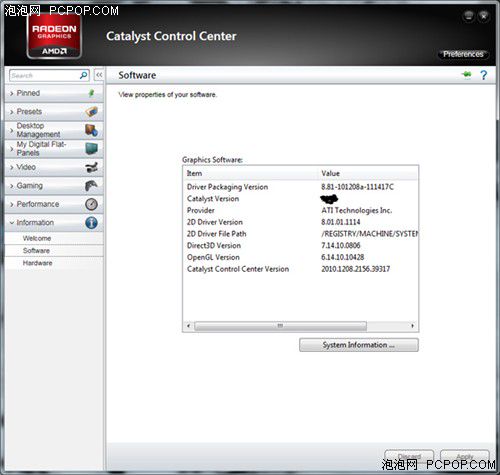Close the Catalyst Control Center window
The width and height of the screenshot is (500, 475).
tap(484, 16)
